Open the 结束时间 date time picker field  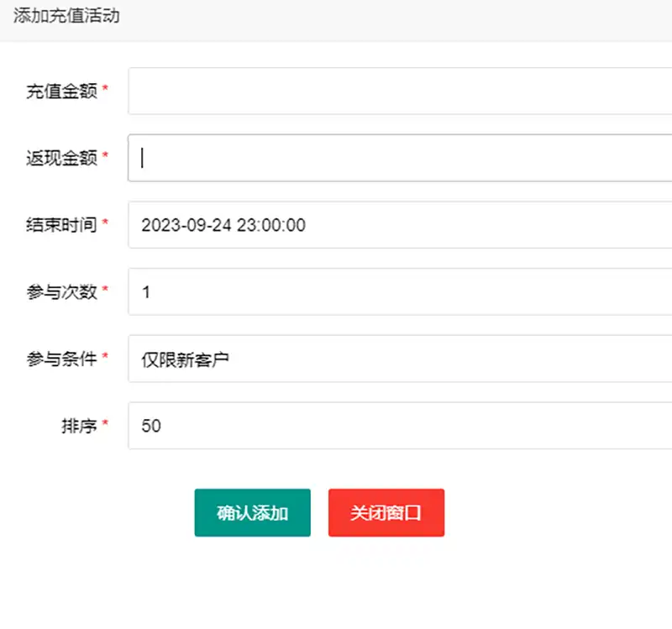click(400, 225)
